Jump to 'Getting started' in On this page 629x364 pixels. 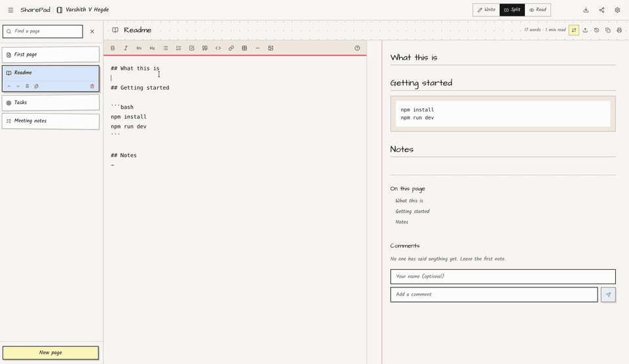tap(412, 211)
